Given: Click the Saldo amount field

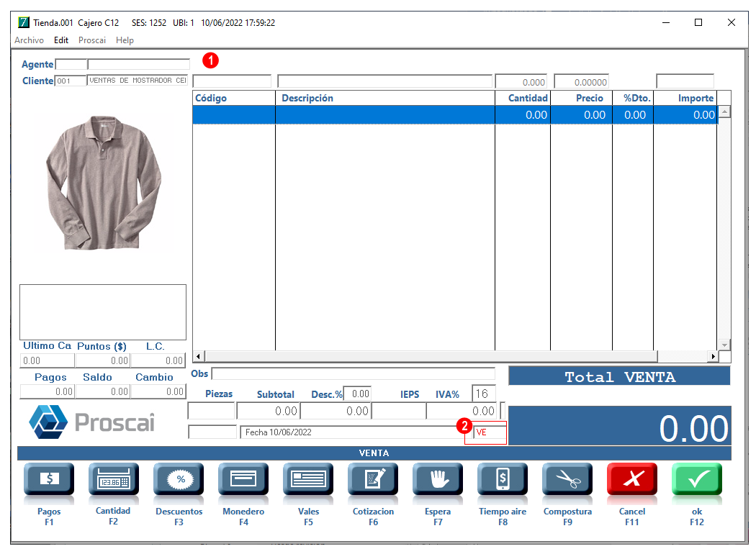Looking at the screenshot, I should (103, 391).
